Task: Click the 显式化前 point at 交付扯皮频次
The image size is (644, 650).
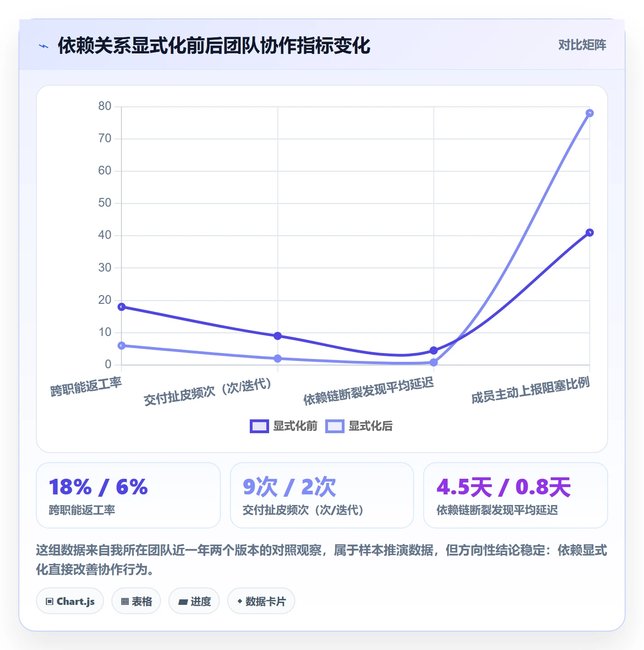Action: (277, 336)
